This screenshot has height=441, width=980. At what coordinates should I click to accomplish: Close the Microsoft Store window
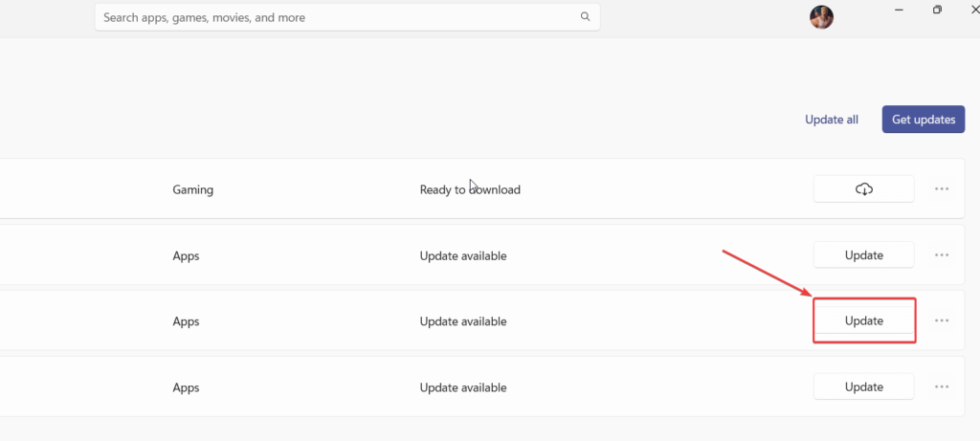click(x=973, y=10)
